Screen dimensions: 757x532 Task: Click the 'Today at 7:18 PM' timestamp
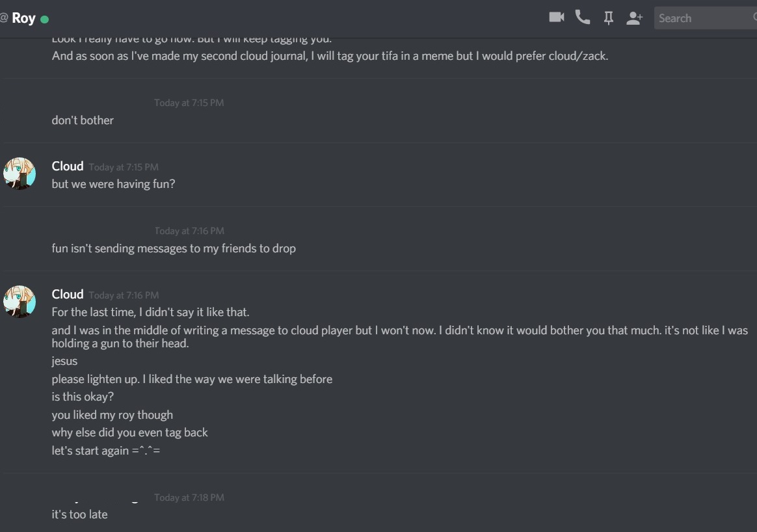(189, 498)
